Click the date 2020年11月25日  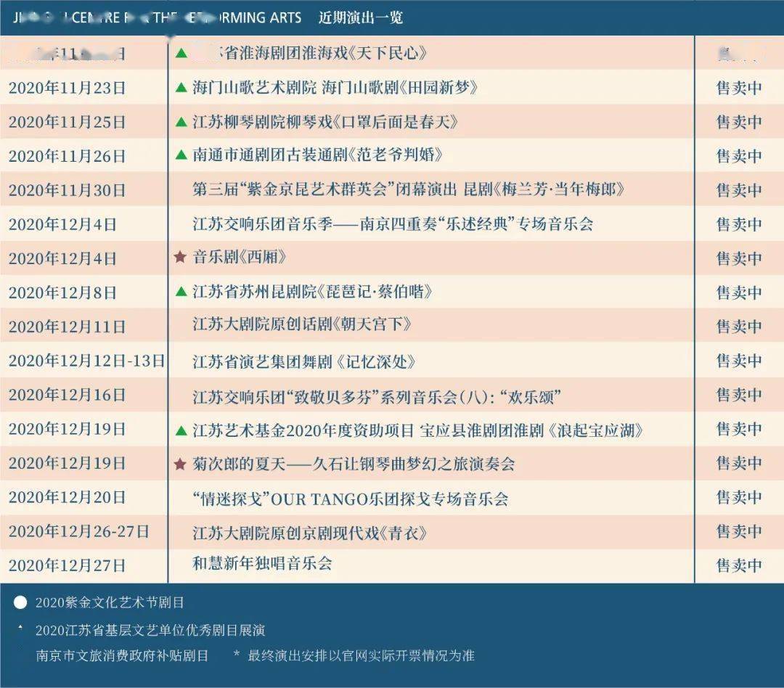tap(67, 122)
